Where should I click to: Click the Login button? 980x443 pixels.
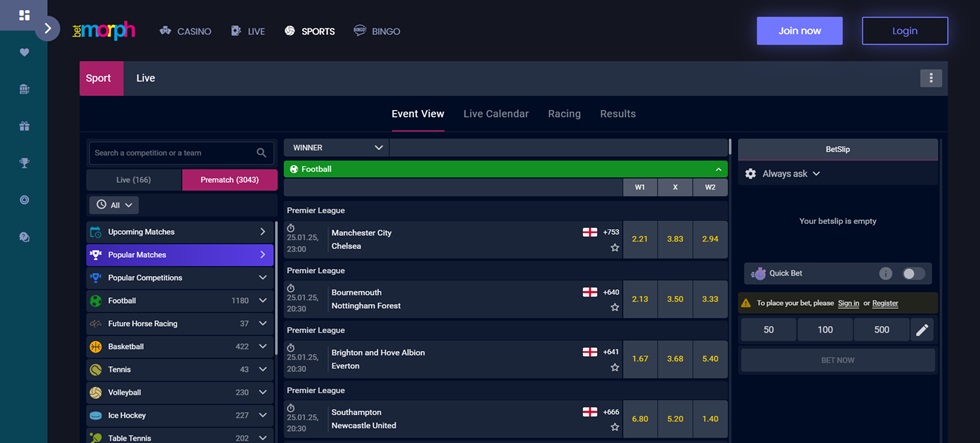904,31
